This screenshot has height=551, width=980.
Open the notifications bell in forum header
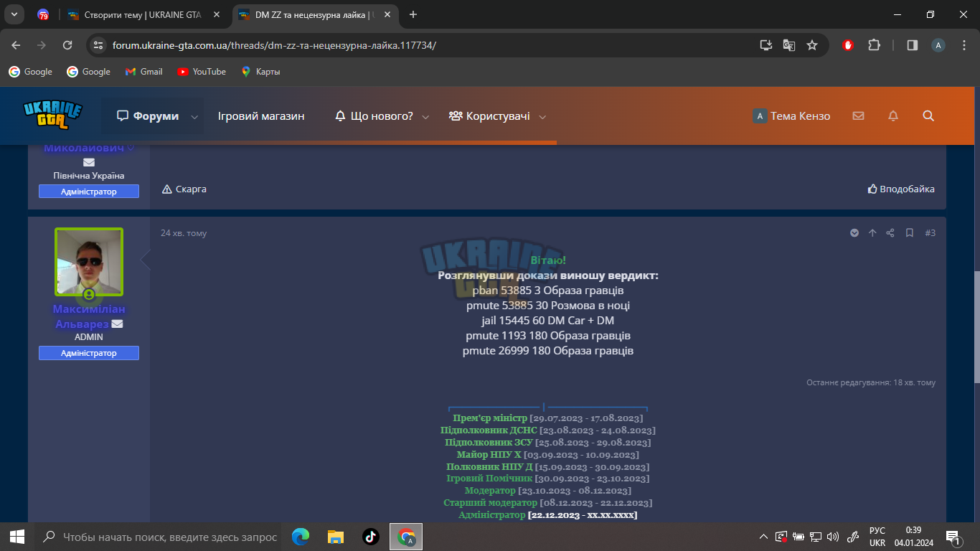click(893, 116)
